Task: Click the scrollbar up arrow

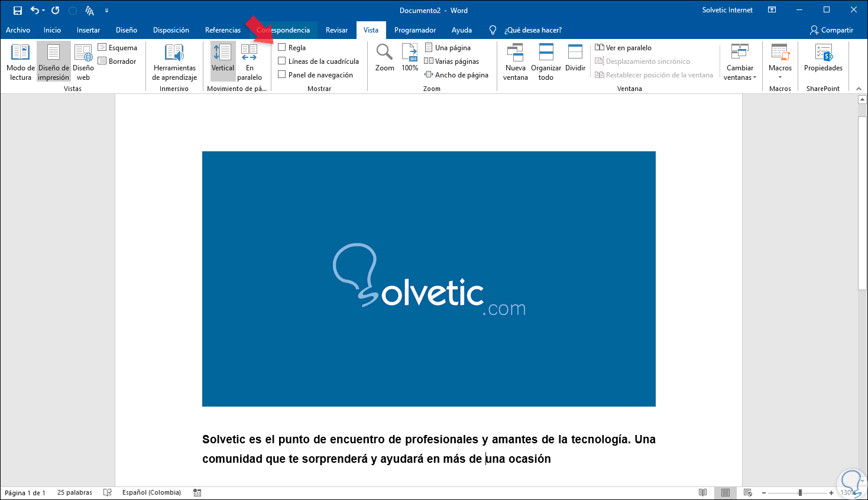Action: point(862,100)
